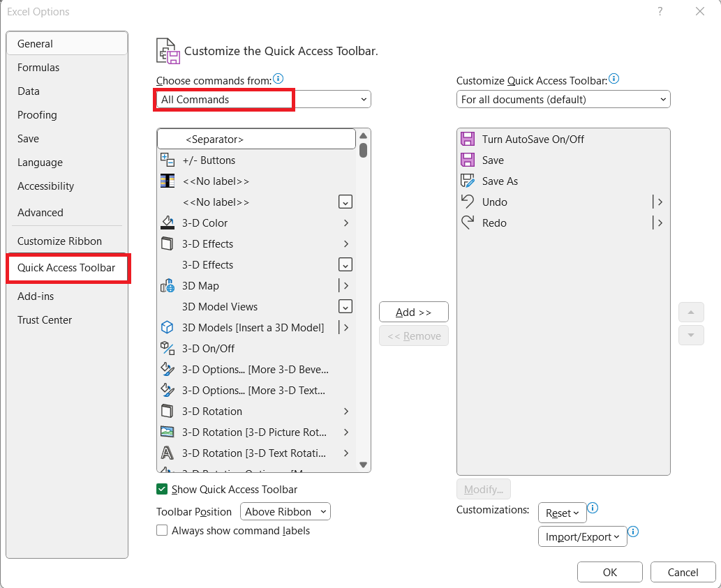The height and width of the screenshot is (588, 721).
Task: Click the Add >> button
Action: click(413, 312)
